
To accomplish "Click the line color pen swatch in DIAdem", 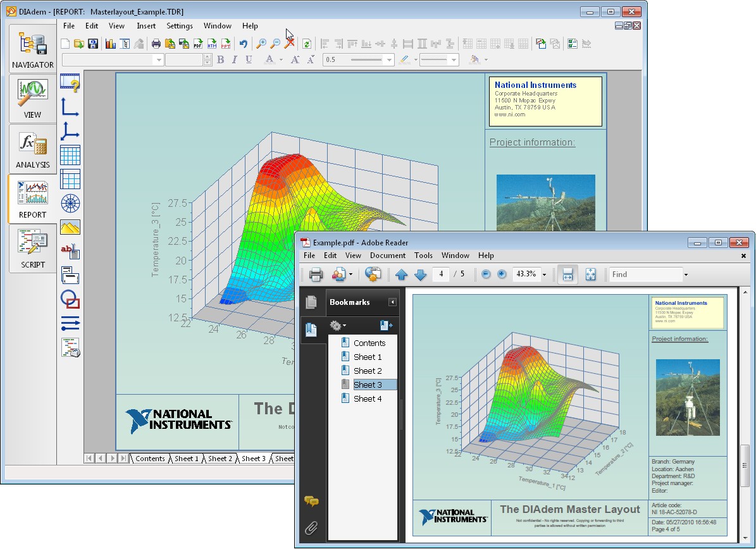I will pos(404,59).
